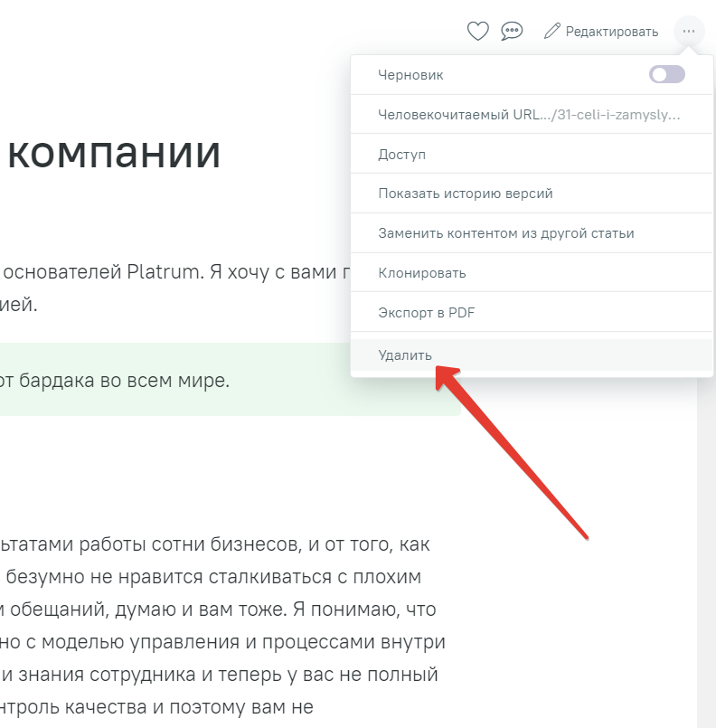The height and width of the screenshot is (728, 716).
Task: Toggle the Черновик draft switch on
Action: 666,74
